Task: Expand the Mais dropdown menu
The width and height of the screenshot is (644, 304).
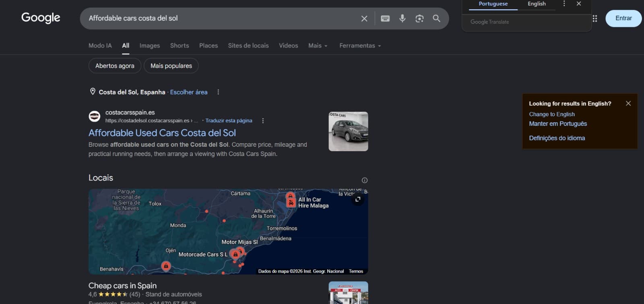Action: (318, 46)
